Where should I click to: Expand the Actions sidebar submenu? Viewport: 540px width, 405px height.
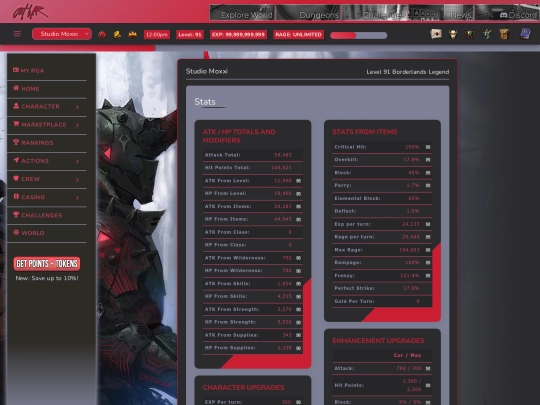pyautogui.click(x=77, y=161)
